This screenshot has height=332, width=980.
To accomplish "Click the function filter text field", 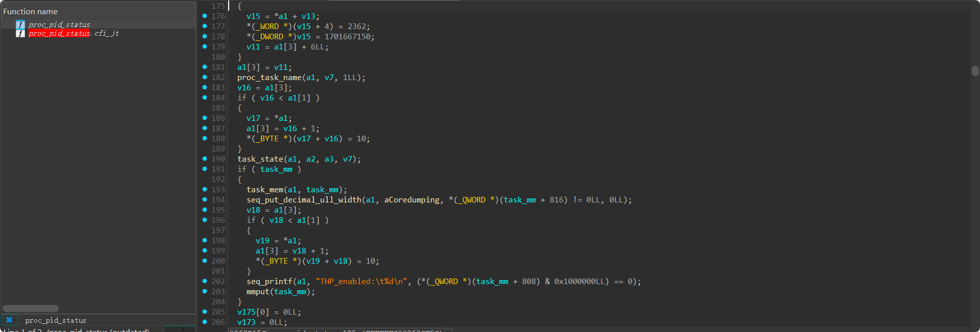I will tap(107, 320).
